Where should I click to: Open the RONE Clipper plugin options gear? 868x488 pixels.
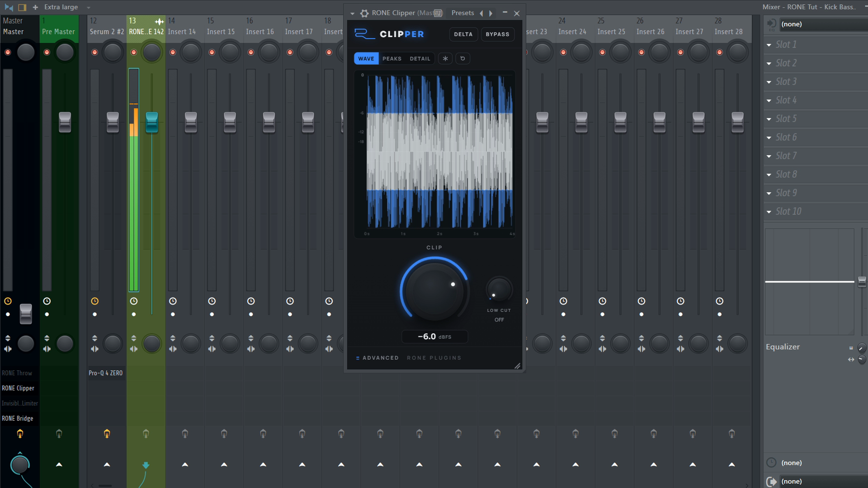(x=364, y=13)
